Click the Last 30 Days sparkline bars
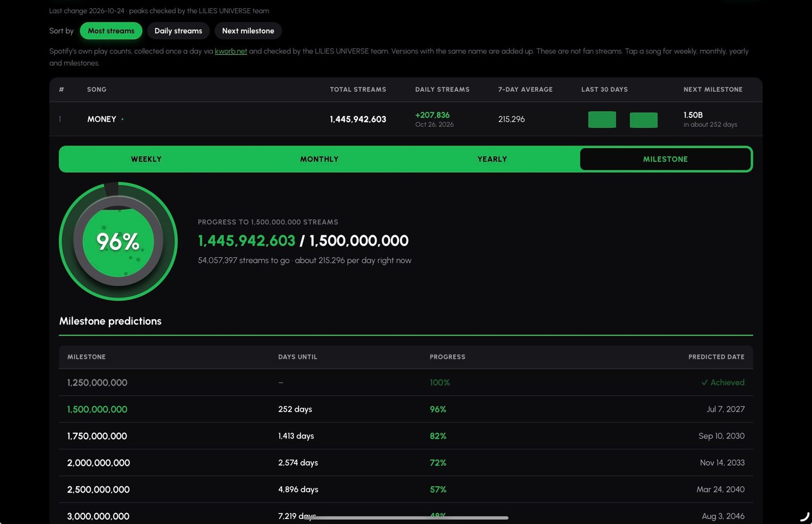Image resolution: width=812 pixels, height=524 pixels. [x=623, y=120]
